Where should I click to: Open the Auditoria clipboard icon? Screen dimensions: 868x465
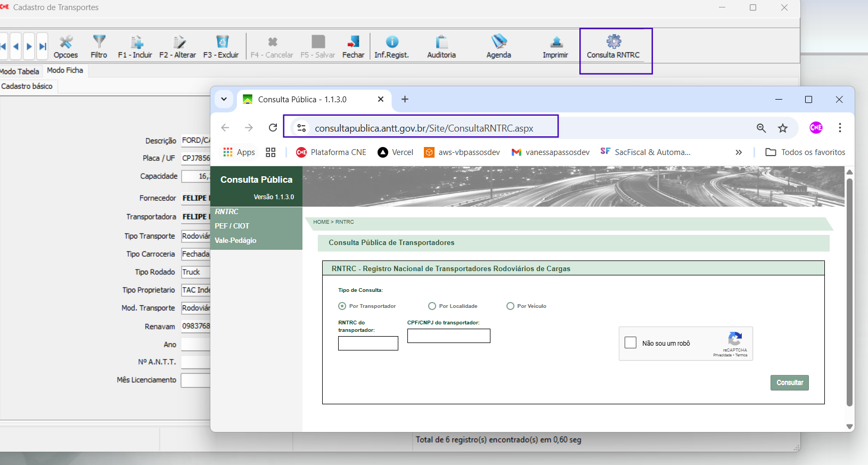coord(441,42)
